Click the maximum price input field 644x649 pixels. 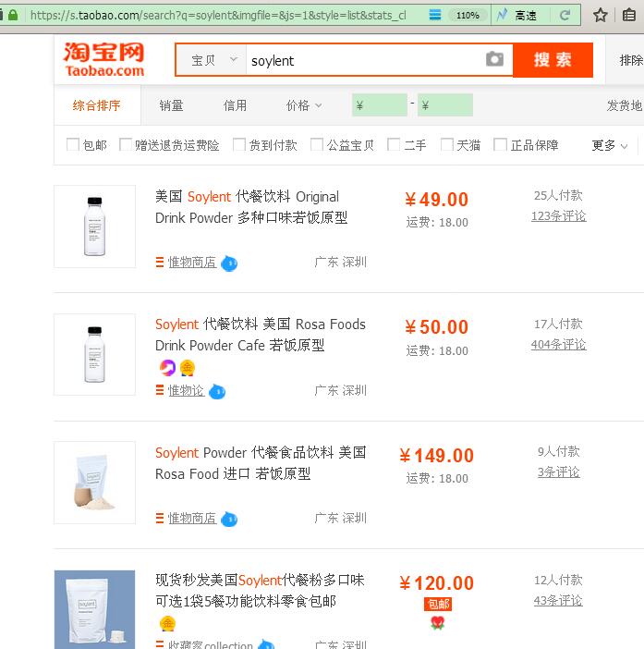(x=445, y=105)
